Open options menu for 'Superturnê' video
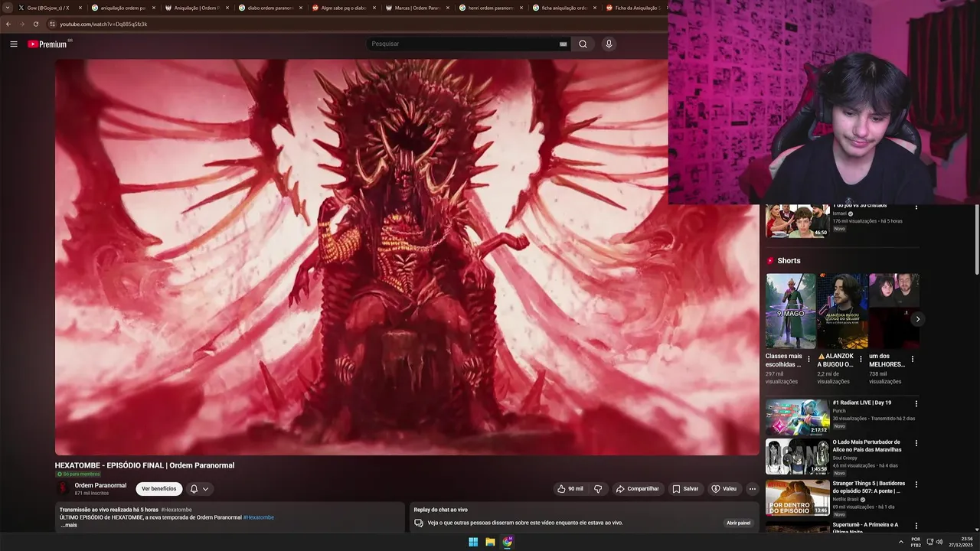Viewport: 980px width, 551px height. (916, 526)
